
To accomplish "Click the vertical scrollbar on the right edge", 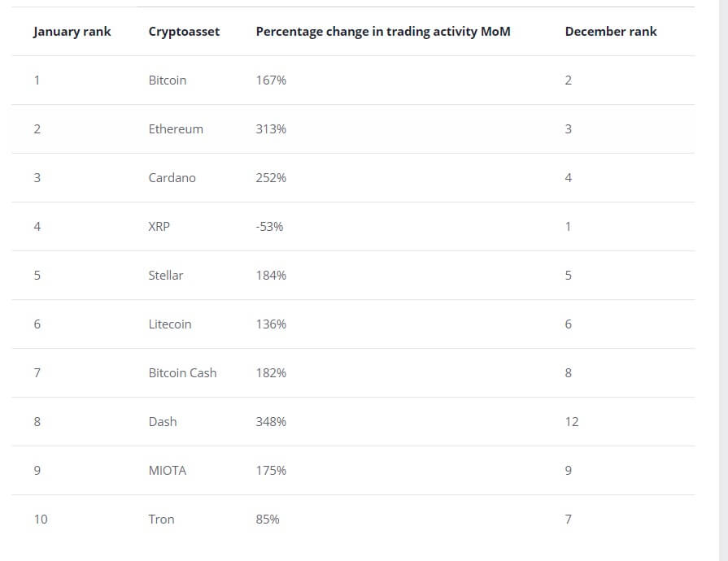I will pyautogui.click(x=723, y=280).
